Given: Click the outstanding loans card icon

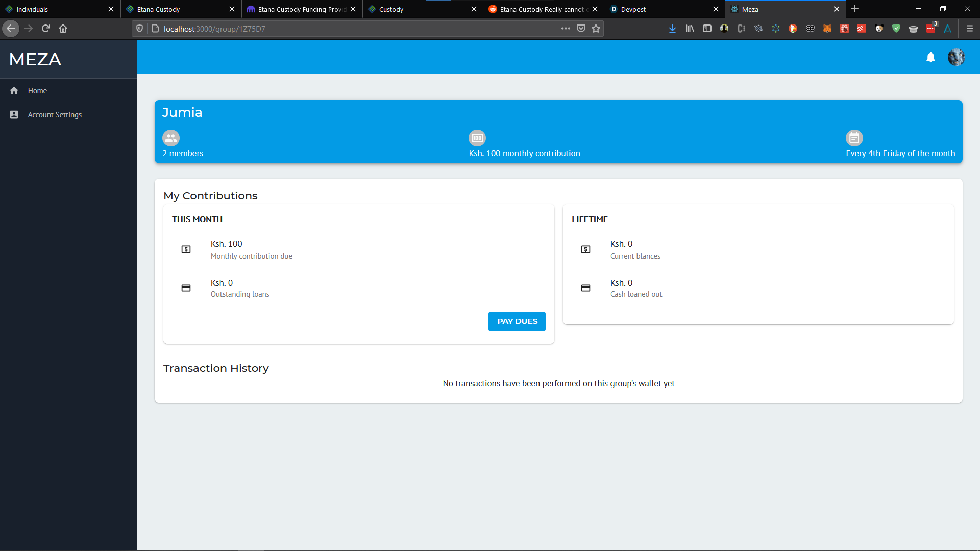Looking at the screenshot, I should coord(186,288).
